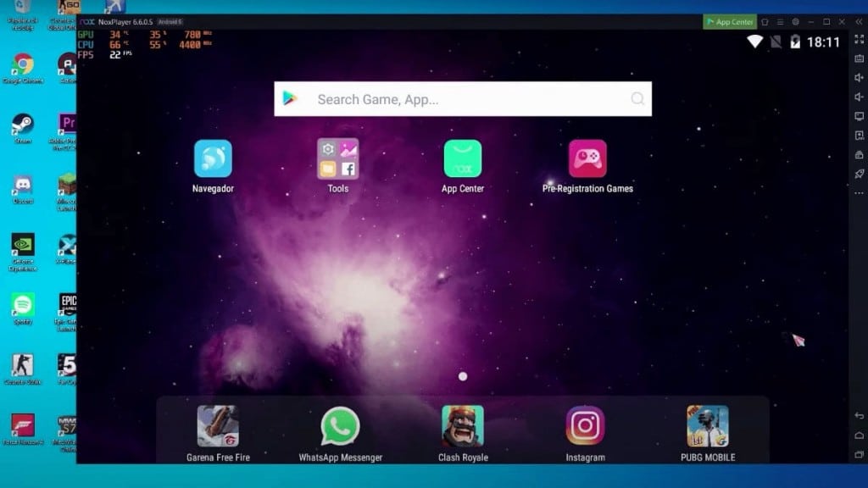Launch Garena Free Fire

[x=216, y=428]
